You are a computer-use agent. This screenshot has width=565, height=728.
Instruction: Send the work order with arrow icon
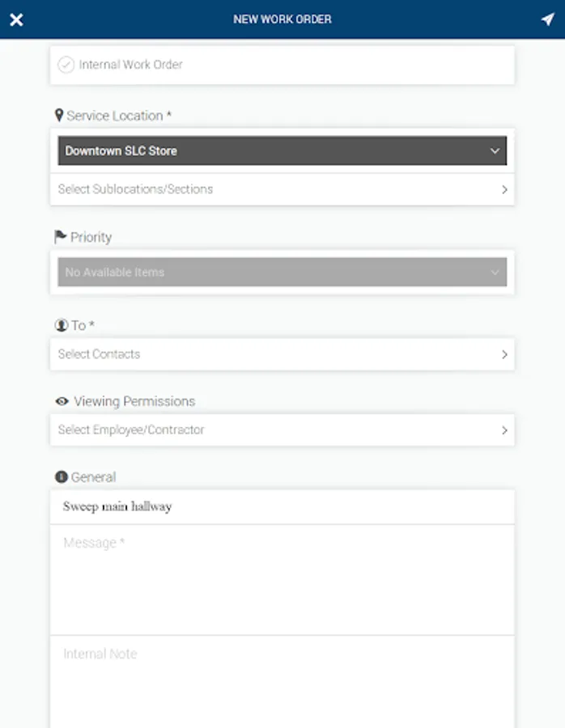[548, 19]
